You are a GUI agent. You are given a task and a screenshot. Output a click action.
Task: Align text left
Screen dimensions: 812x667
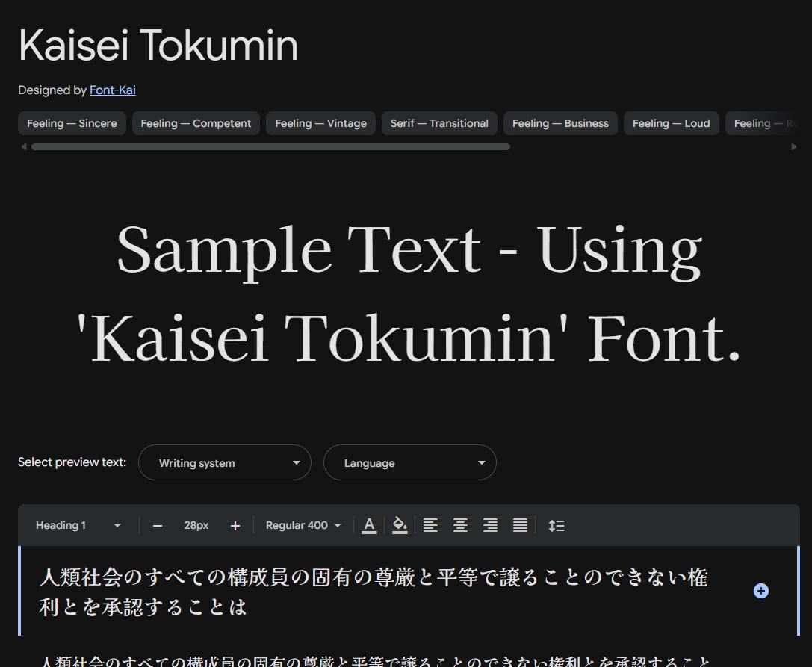[430, 525]
